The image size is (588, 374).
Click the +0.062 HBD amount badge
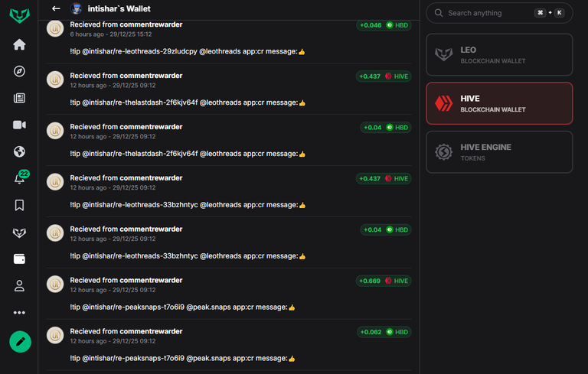pos(384,332)
